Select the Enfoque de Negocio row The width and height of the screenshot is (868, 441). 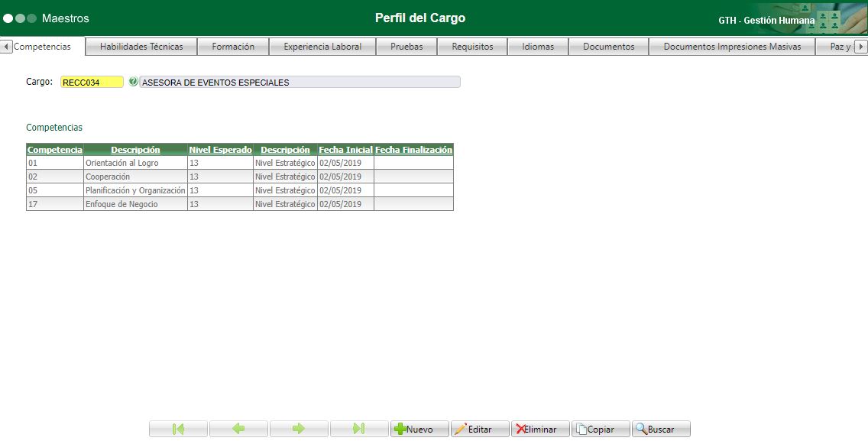tap(240, 204)
